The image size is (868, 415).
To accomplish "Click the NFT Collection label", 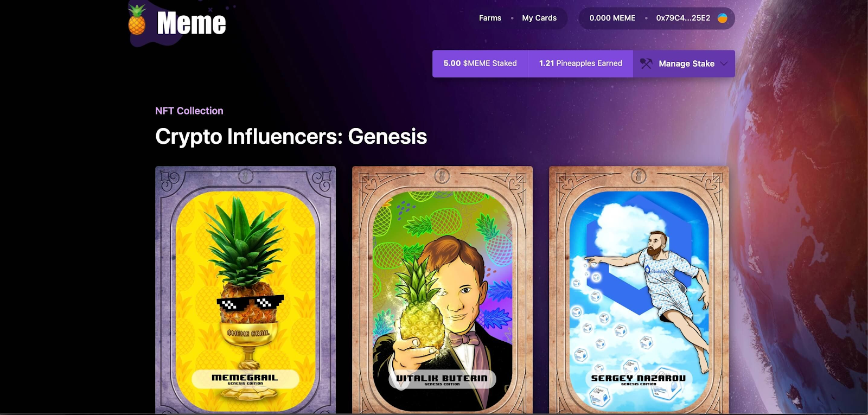I will 189,111.
